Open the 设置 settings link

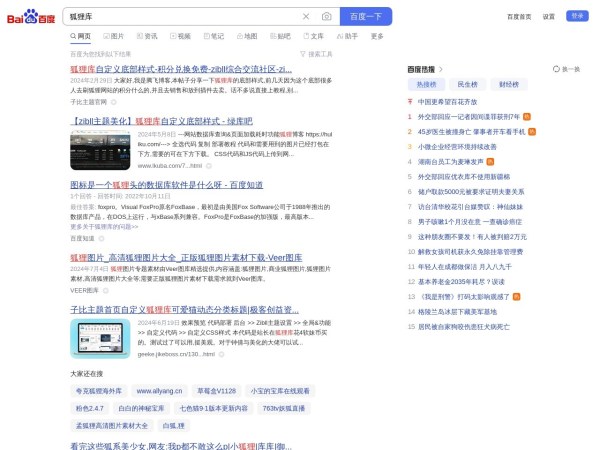(x=549, y=17)
